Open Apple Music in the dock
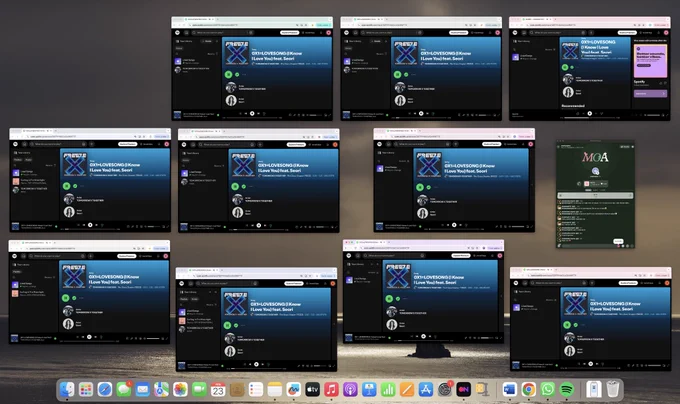The image size is (680, 404). pos(331,389)
